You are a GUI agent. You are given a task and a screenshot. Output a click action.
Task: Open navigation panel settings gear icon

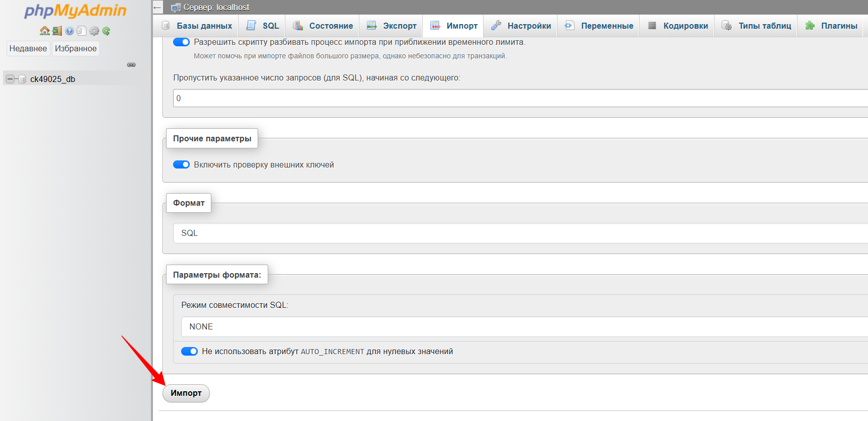(94, 31)
